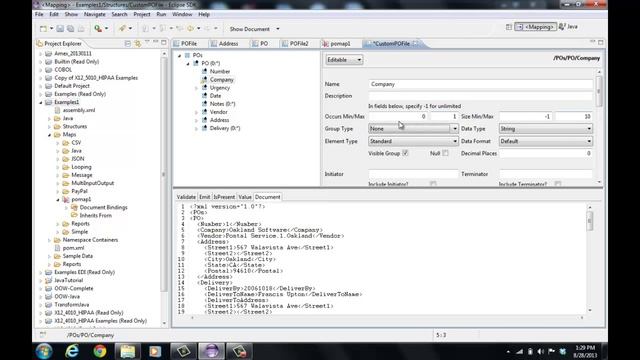
Task: Open the Data Type dropdown
Action: pos(546,129)
